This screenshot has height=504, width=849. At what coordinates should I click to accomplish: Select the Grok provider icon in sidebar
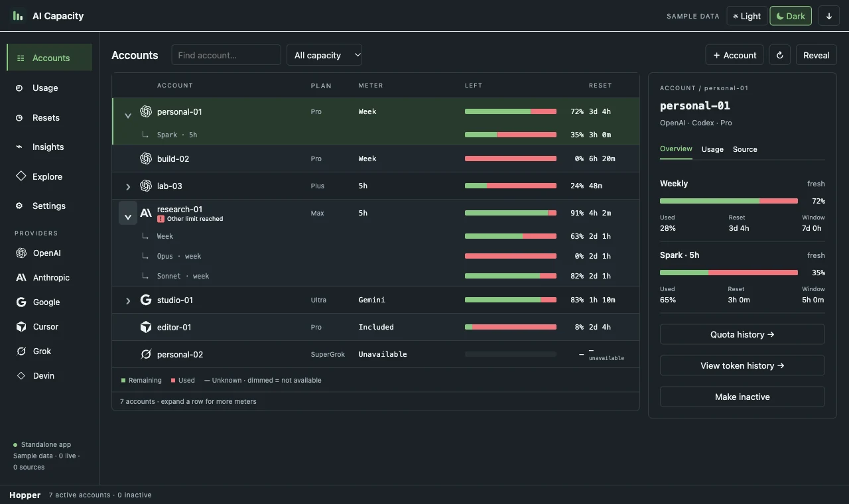[x=21, y=351]
